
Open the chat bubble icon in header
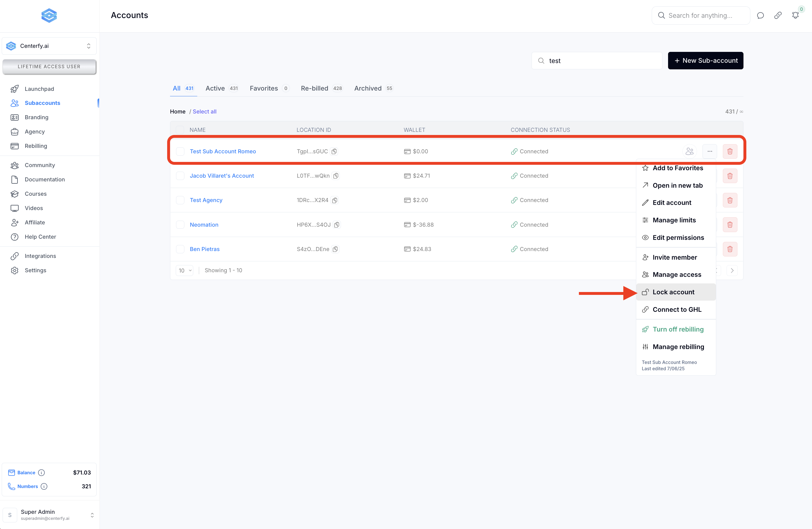pos(760,15)
